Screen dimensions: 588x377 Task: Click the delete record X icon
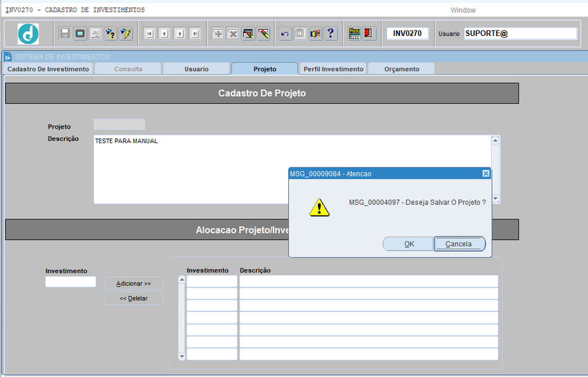coord(233,33)
